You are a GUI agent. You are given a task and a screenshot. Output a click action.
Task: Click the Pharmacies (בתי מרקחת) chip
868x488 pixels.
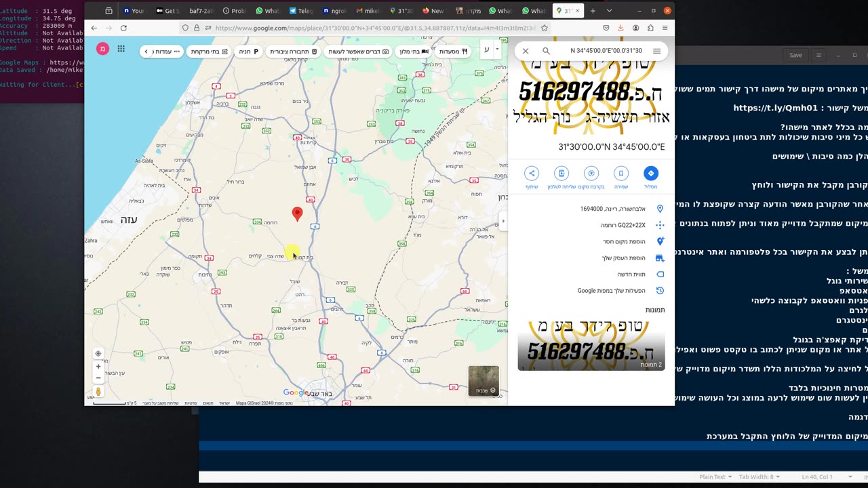(209, 51)
